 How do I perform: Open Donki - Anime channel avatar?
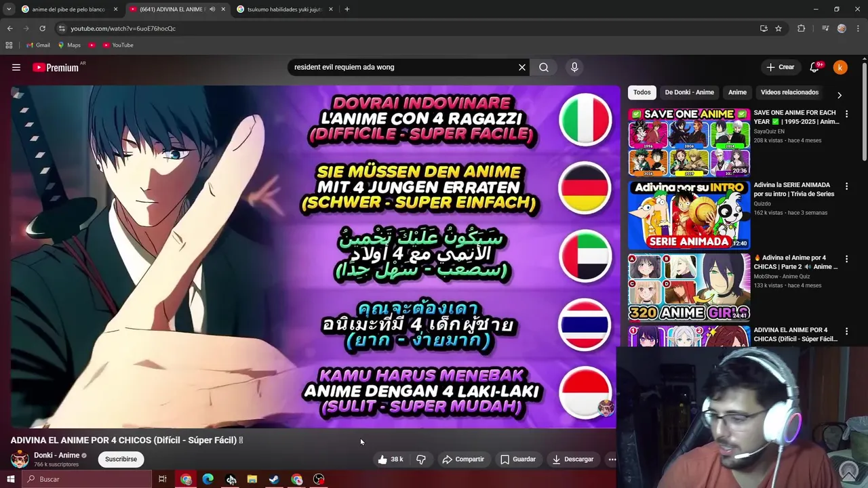20,459
